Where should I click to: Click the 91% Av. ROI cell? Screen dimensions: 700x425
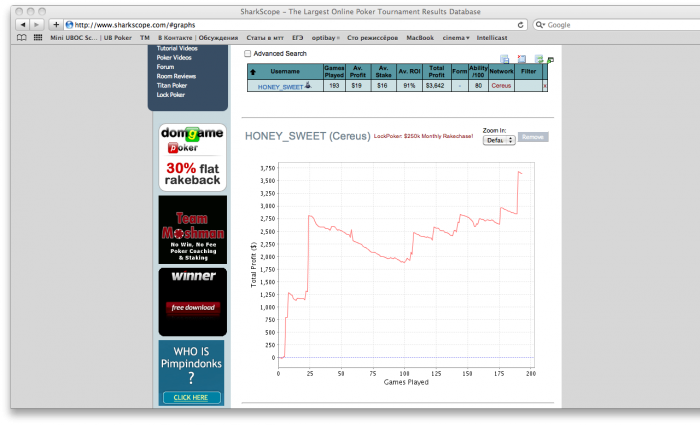(x=409, y=86)
